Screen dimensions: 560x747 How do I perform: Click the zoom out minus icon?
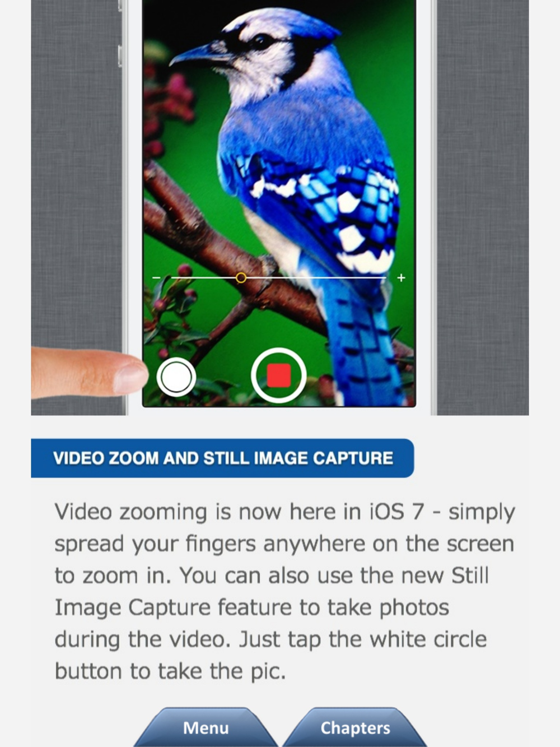pyautogui.click(x=157, y=277)
